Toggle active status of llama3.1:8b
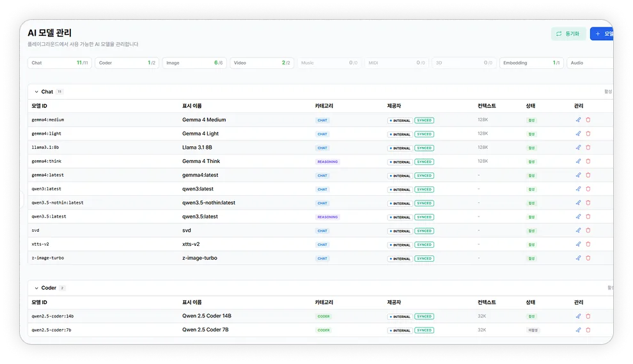Screen dimensions: 633x364 coord(532,148)
